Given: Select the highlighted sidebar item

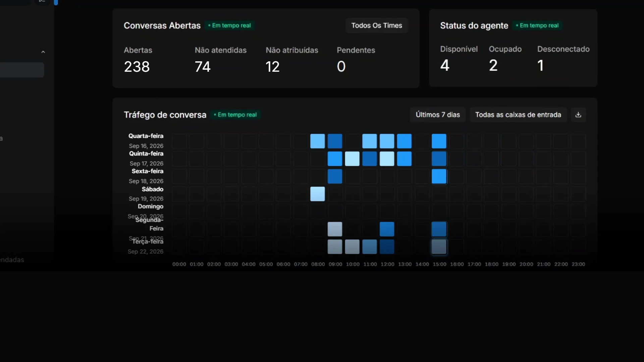Looking at the screenshot, I should point(22,70).
